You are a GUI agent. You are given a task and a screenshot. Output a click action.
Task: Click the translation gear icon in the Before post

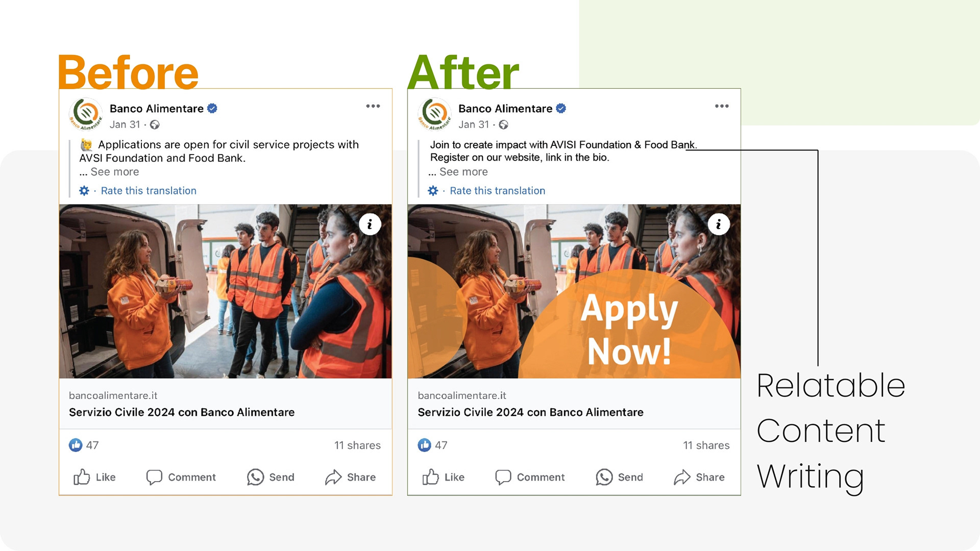[84, 191]
